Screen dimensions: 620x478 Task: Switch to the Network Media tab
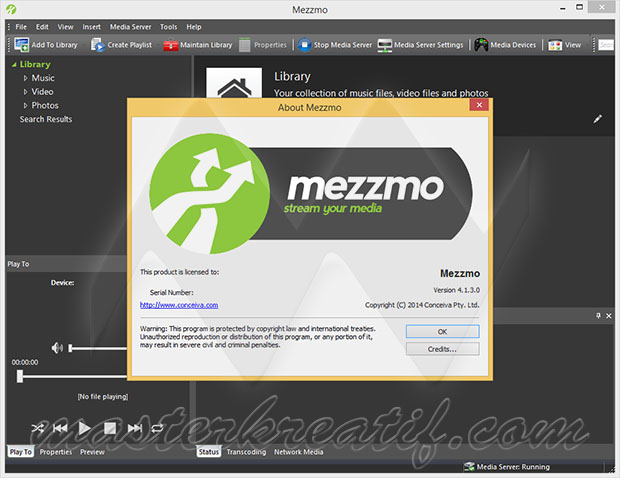(299, 452)
